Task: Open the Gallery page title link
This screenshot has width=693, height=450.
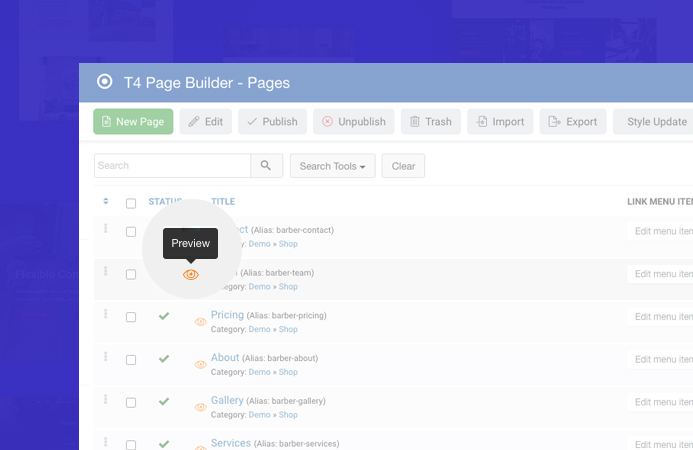Action: pos(227,400)
